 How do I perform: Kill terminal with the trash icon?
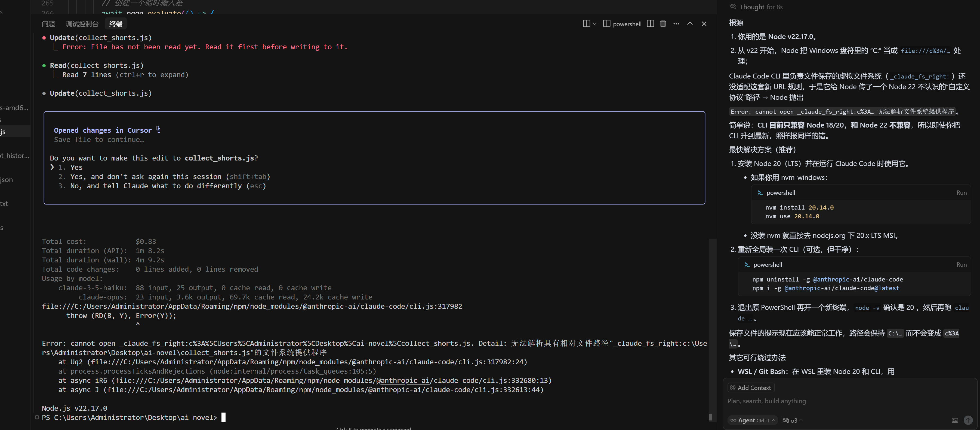pos(663,24)
